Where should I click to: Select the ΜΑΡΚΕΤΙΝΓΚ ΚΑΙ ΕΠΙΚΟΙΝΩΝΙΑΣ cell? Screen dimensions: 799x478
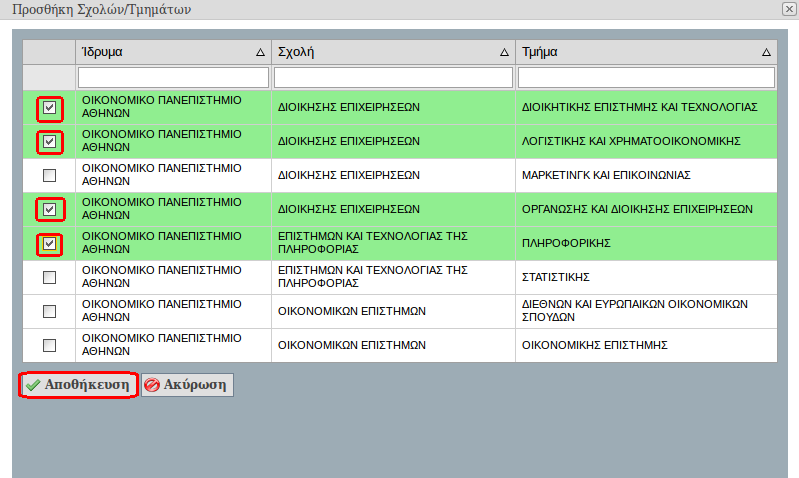coord(646,175)
